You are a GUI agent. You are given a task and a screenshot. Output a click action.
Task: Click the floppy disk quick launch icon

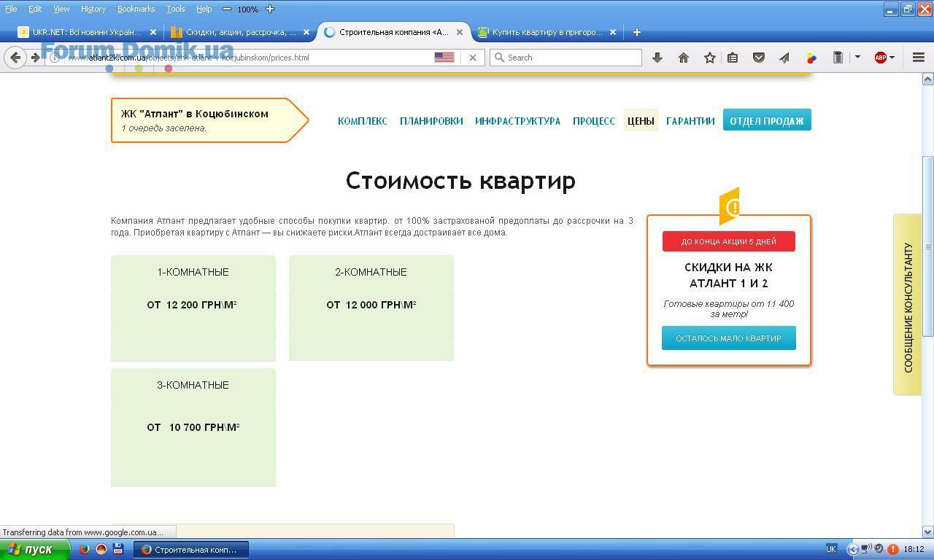pos(118,549)
